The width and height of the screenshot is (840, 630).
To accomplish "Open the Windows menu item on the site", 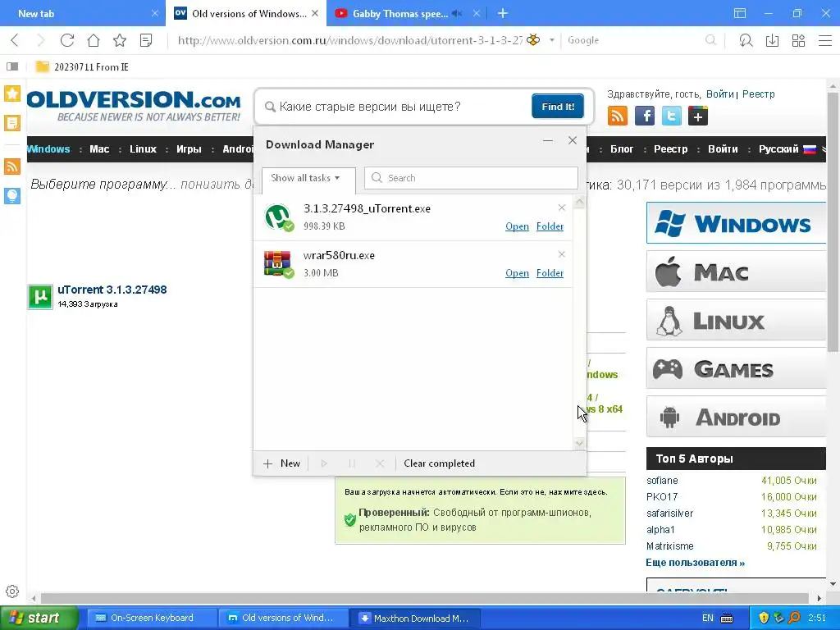I will (48, 149).
